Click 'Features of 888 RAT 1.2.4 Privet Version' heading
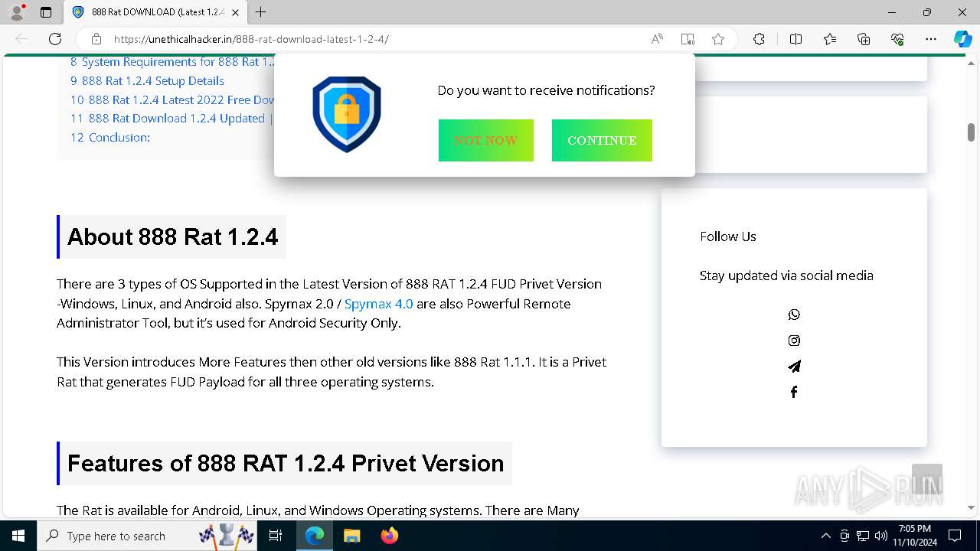Screen dimensions: 980x551 coord(286,463)
